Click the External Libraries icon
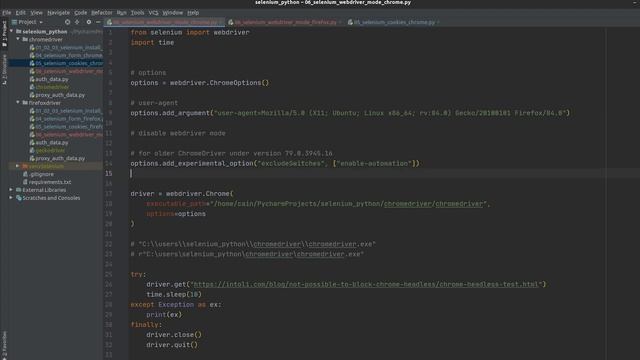Screen dimensions: 640x360 click(18, 190)
